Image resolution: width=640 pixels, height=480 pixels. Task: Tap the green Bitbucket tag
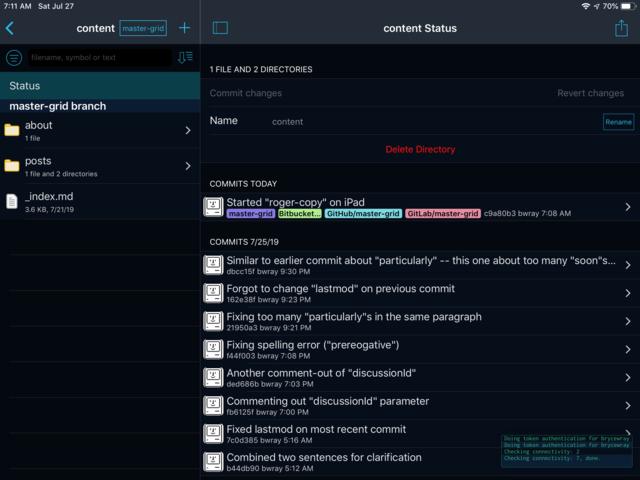point(300,213)
